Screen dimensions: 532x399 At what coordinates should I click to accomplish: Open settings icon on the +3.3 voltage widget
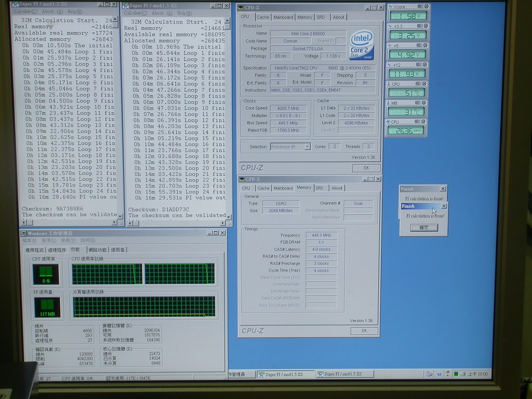[x=419, y=26]
